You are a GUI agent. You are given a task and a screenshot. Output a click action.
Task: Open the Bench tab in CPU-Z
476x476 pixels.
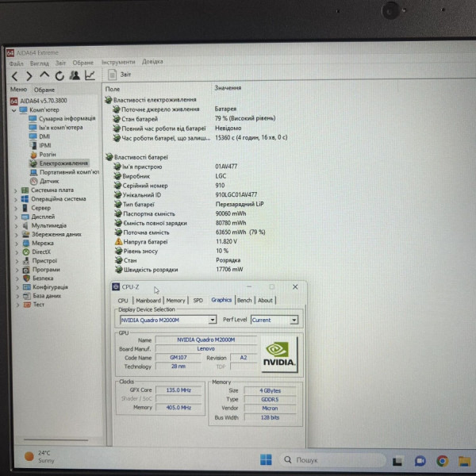tap(244, 300)
